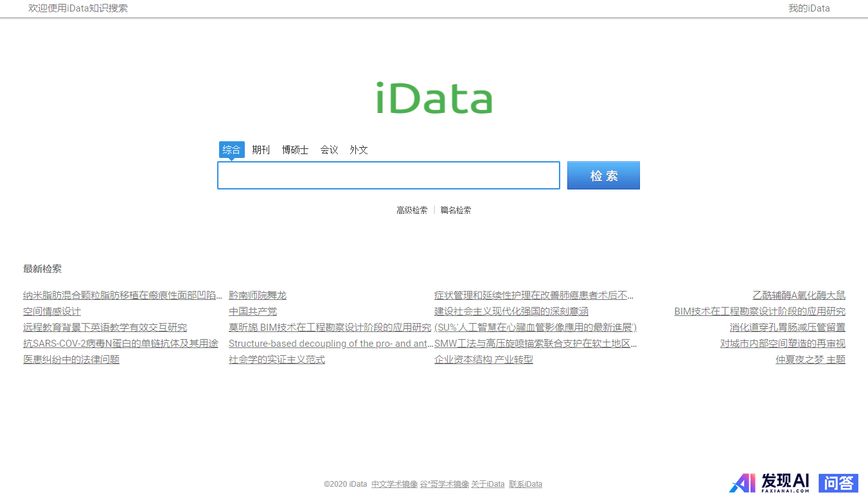Open recent search 抗SARS-COV-2病毒N蛋白的单链抗体
This screenshot has width=868, height=499.
click(x=121, y=344)
